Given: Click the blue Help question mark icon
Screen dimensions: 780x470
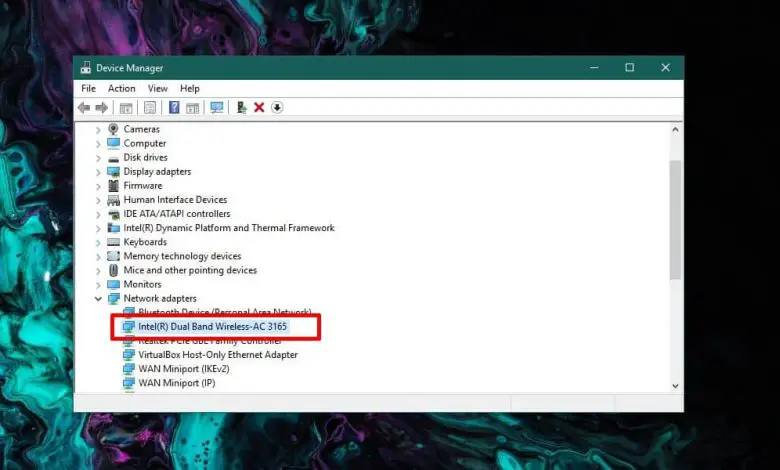Looking at the screenshot, I should [174, 107].
